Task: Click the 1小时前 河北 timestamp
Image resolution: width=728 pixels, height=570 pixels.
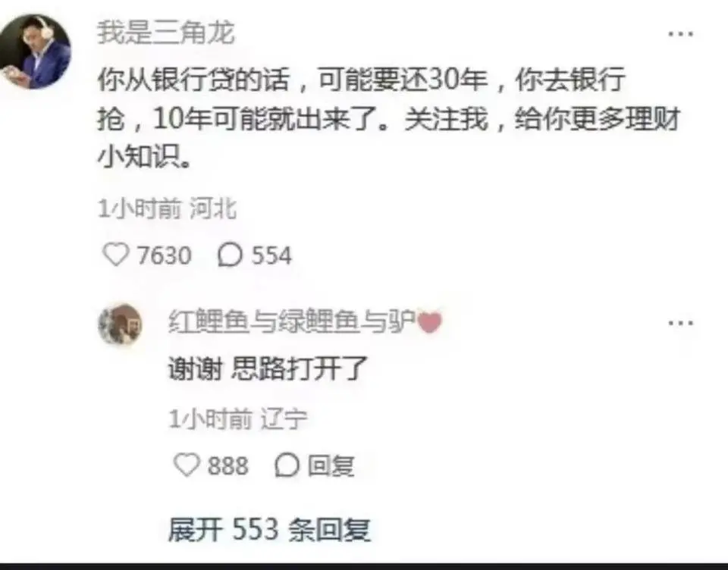Action: tap(167, 209)
